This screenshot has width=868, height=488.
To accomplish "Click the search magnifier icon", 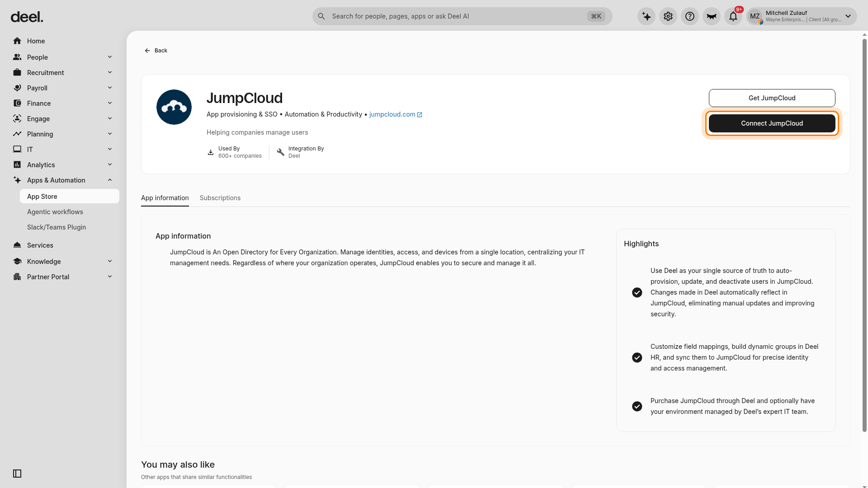I will click(x=321, y=16).
